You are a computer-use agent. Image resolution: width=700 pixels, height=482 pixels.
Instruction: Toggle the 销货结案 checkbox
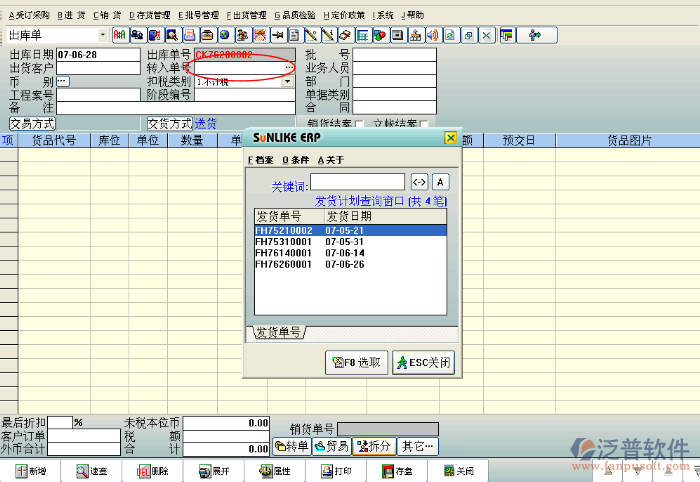point(359,124)
